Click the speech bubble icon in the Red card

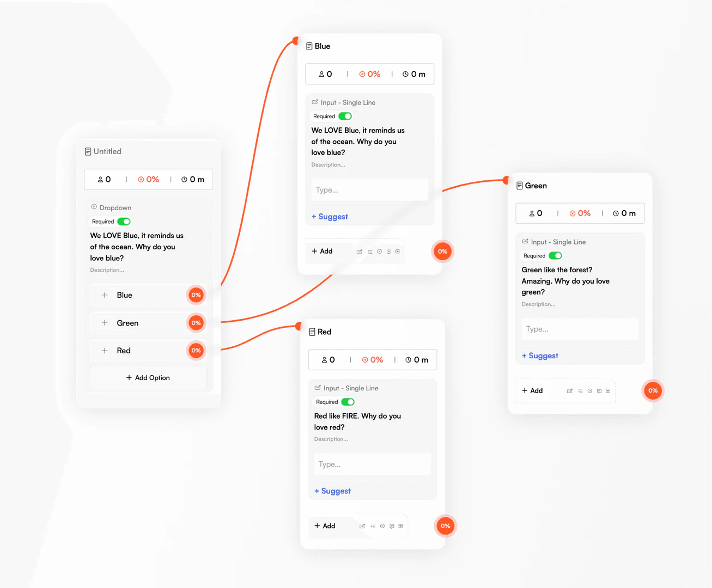point(392,526)
